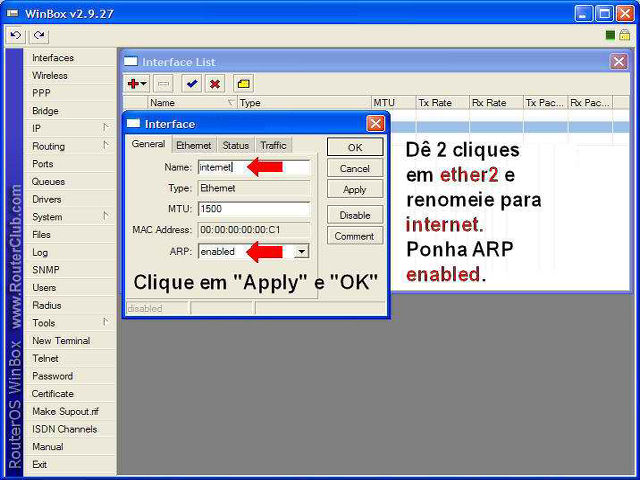640x480 pixels.
Task: Click the blue checkmark Enable icon
Action: click(191, 84)
